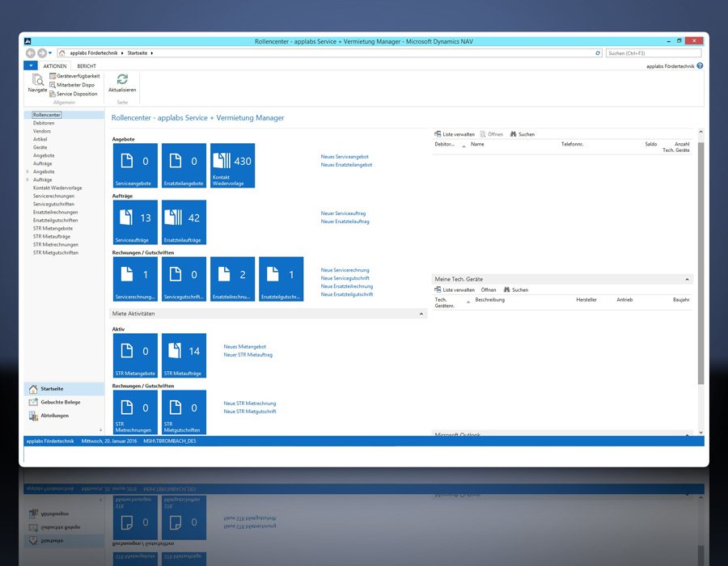
Task: Click the Neues Serviceangebot link
Action: coord(345,157)
